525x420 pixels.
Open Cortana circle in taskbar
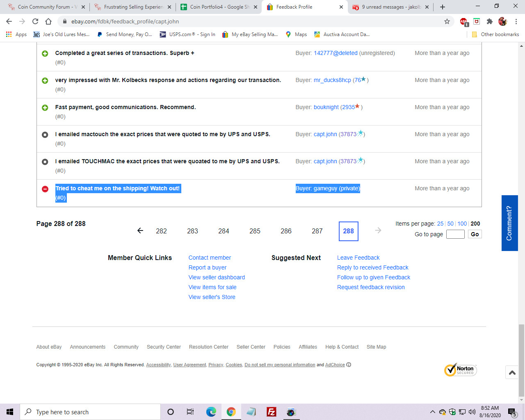click(171, 412)
